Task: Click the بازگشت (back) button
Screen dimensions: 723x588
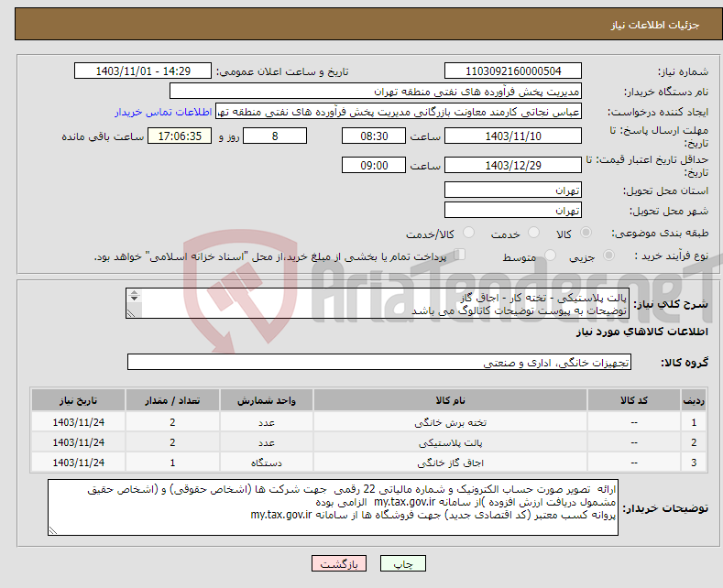Action: tap(339, 563)
